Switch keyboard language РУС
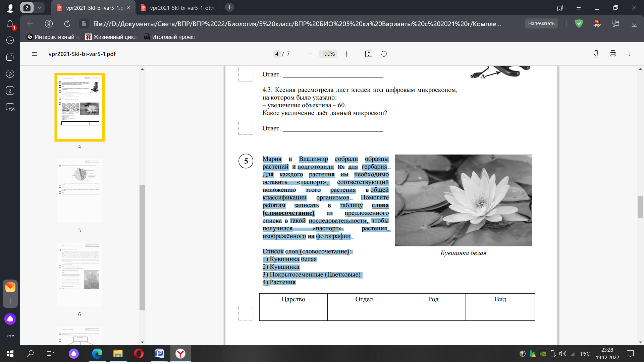644x362 pixels. tap(585, 354)
